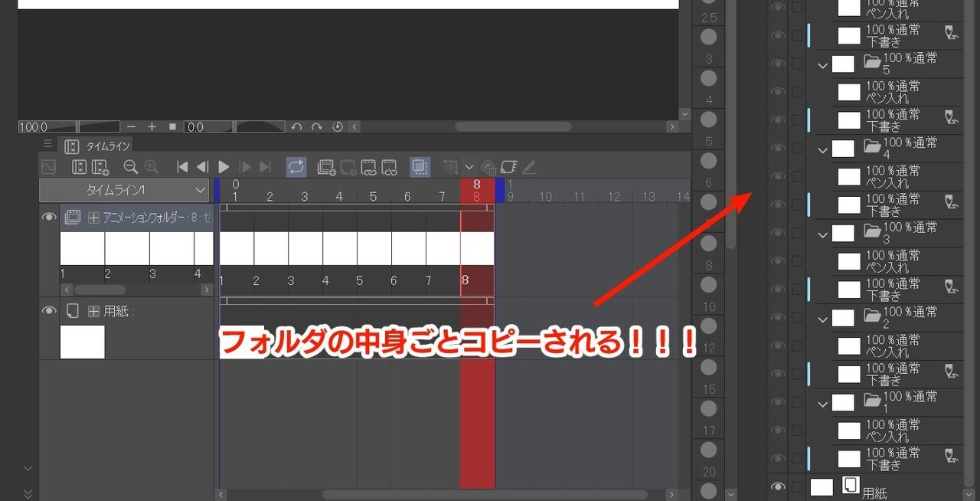
Task: Collapse folder 5 in the layer list
Action: pyautogui.click(x=822, y=64)
